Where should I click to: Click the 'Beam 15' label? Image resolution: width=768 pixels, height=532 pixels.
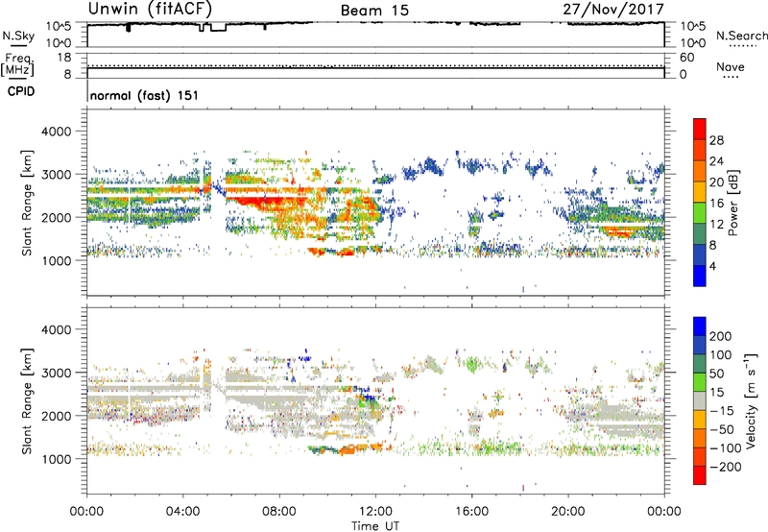tap(374, 11)
